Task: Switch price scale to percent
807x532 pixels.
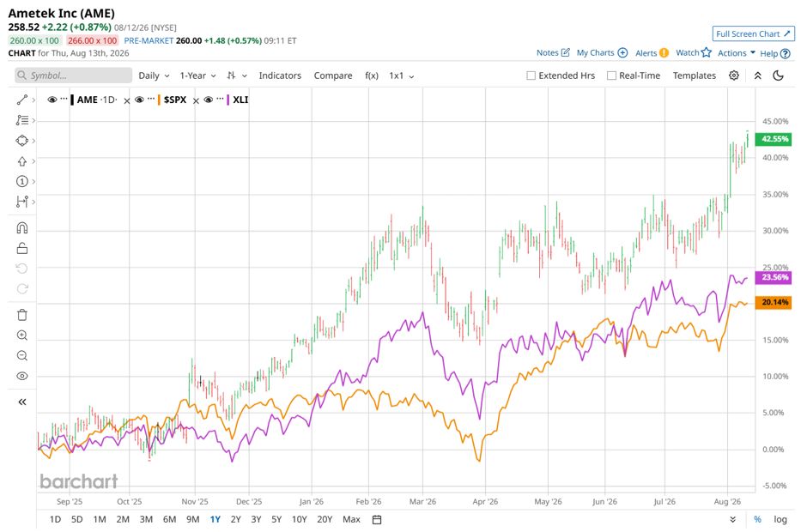Action: coord(757,520)
